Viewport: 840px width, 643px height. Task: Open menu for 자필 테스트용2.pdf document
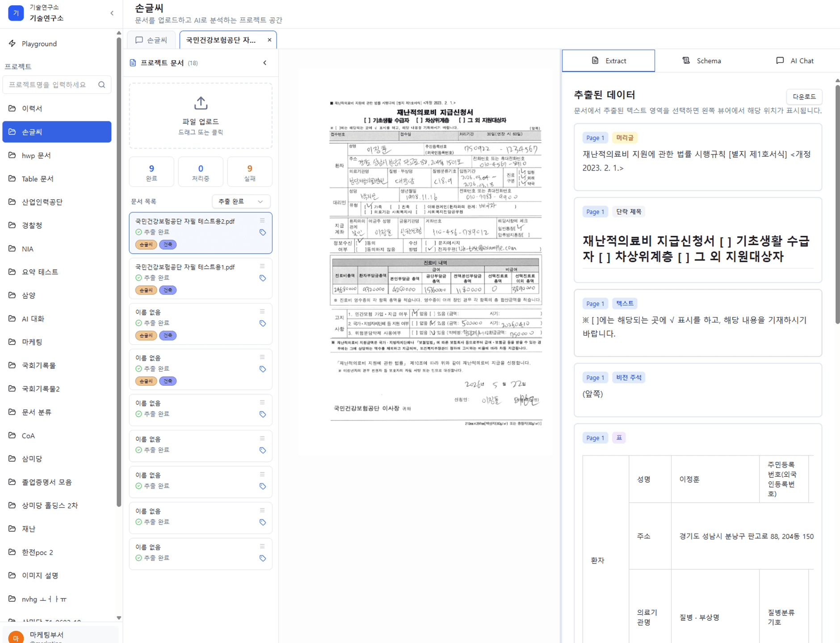tap(262, 221)
